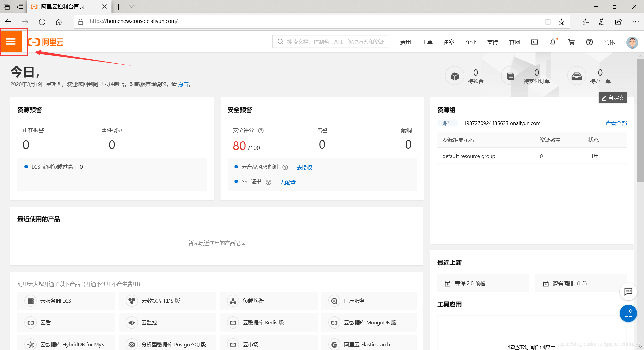
Task: Open browser settings and more menu
Action: click(x=635, y=22)
